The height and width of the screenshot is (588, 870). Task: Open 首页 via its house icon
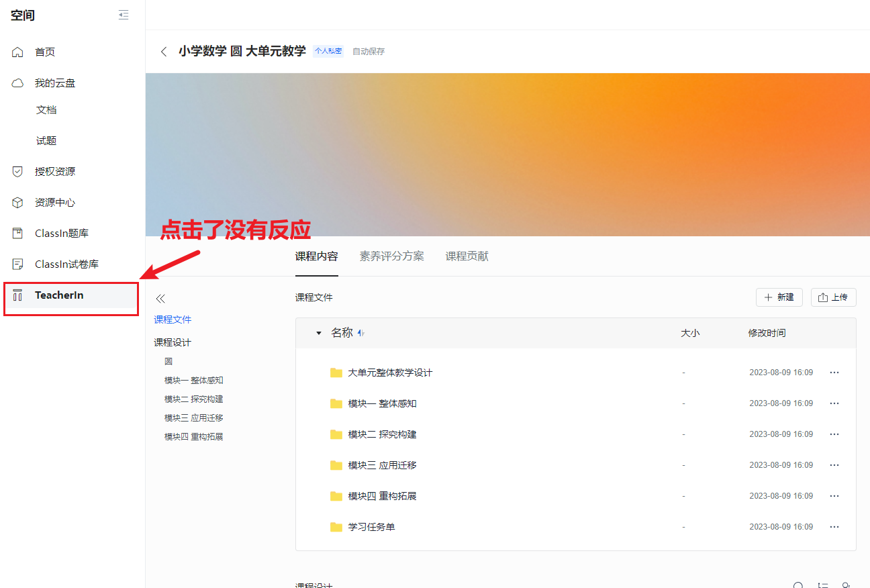click(18, 52)
